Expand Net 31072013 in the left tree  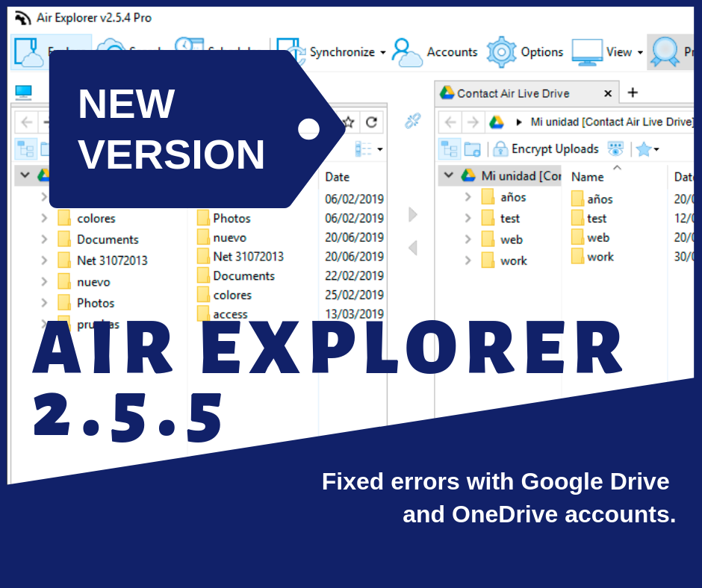click(44, 260)
